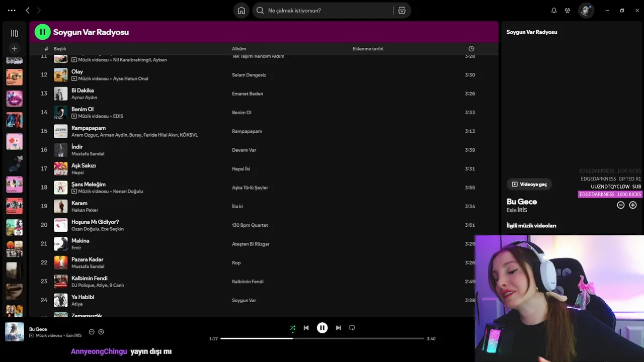Pause playback in the bottom player
Viewport: 644px width, 362px height.
point(322,328)
